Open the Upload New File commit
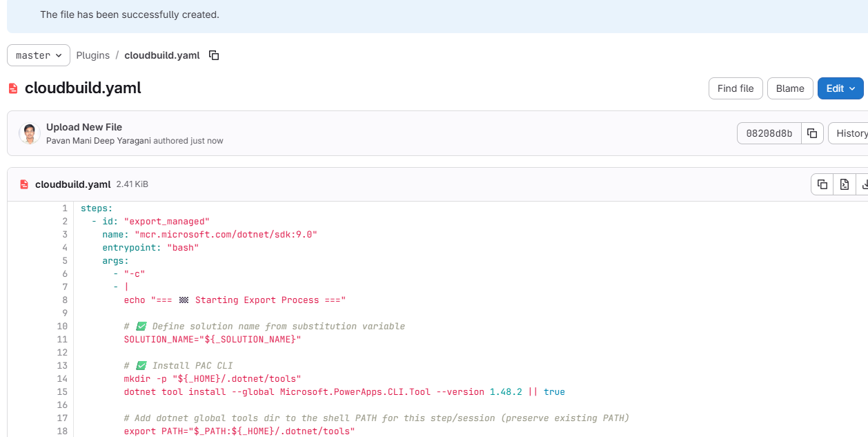 (84, 127)
